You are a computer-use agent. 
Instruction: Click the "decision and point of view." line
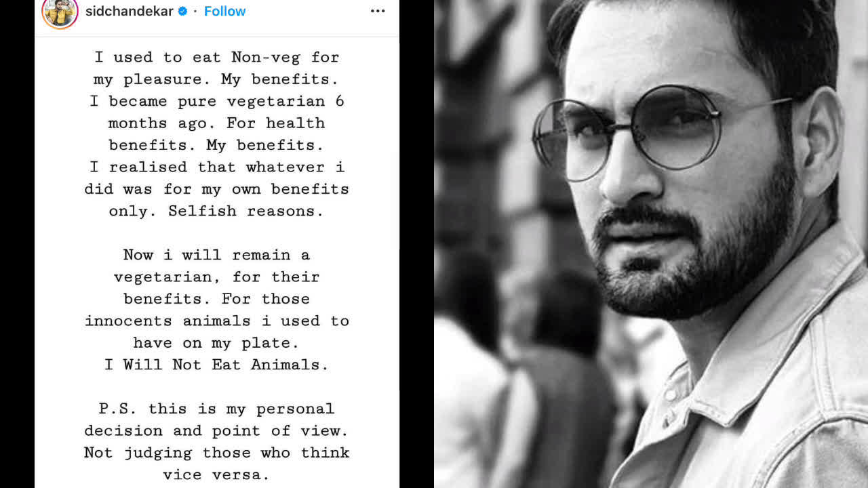[216, 430]
